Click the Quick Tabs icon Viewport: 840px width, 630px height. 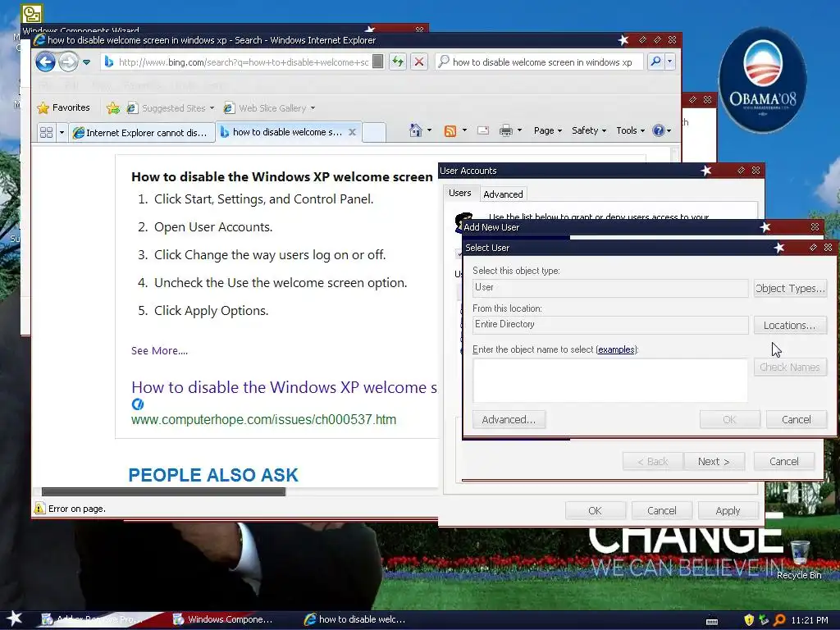pos(47,132)
